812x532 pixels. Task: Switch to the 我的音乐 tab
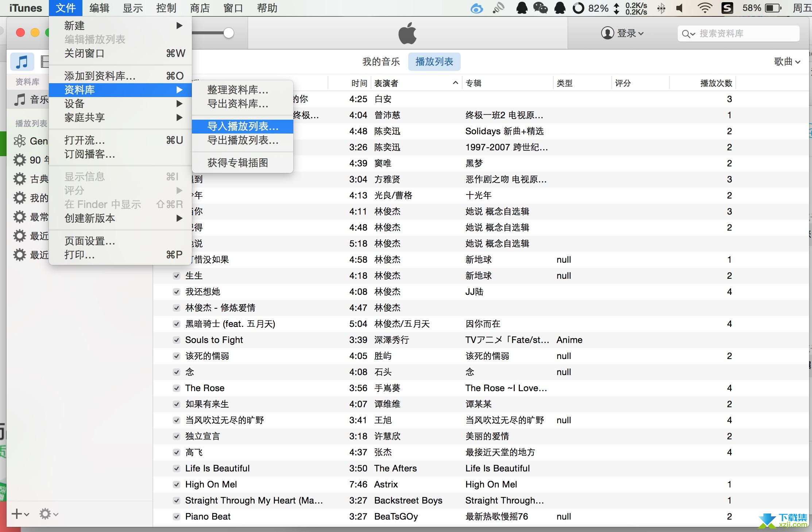pyautogui.click(x=381, y=61)
